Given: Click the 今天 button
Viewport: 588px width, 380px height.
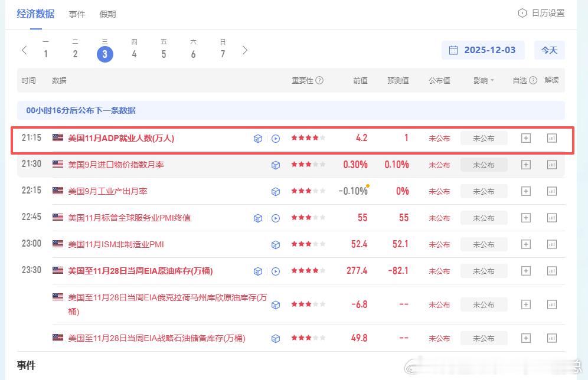Looking at the screenshot, I should tap(549, 50).
